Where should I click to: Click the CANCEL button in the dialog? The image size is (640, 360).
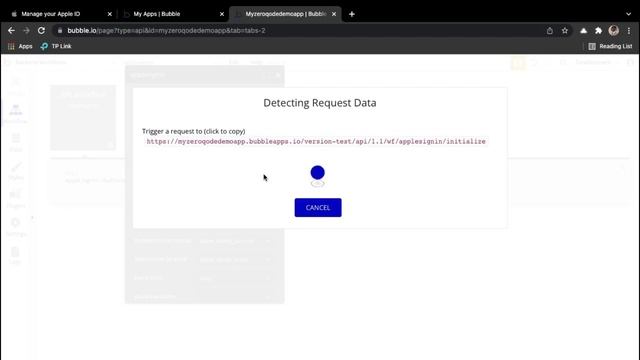click(x=318, y=207)
